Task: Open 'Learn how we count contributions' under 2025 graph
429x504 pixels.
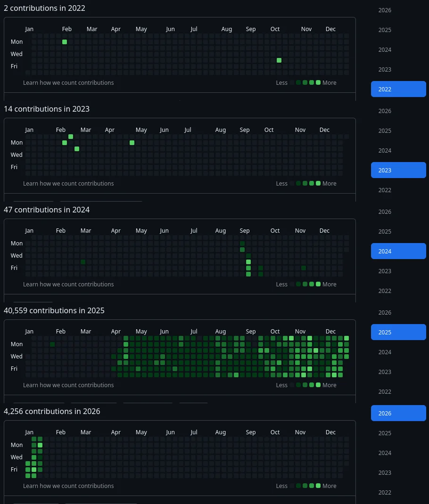Action: tap(68, 385)
